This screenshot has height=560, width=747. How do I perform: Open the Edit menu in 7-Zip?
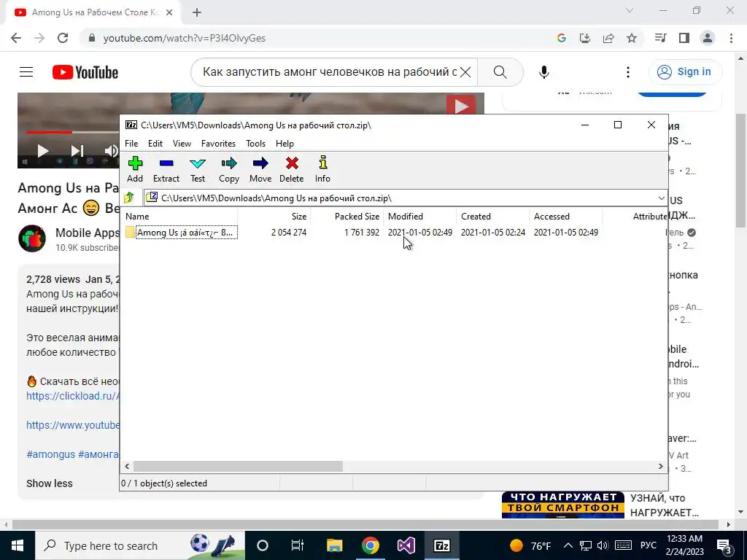click(x=155, y=144)
